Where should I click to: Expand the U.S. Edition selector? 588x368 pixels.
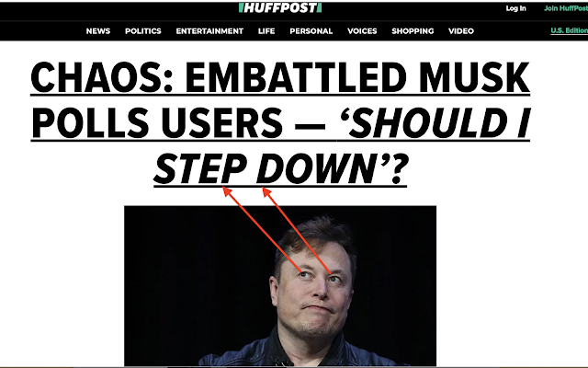[x=569, y=30]
